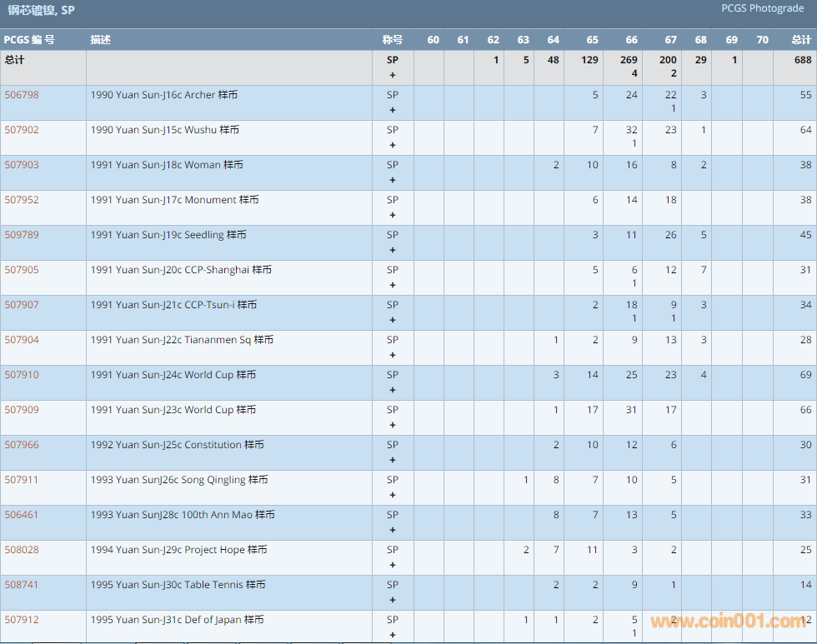Open PCGS number 507907 link
Image resolution: width=817 pixels, height=644 pixels.
[x=22, y=305]
